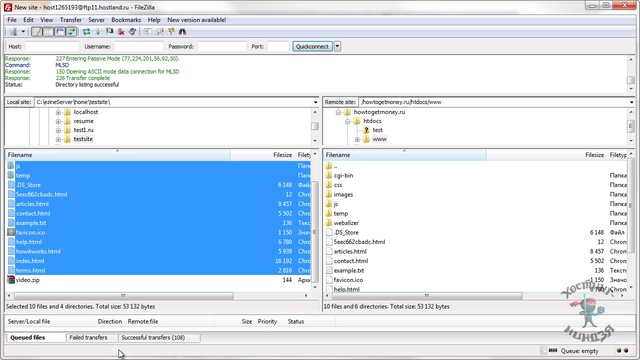
Task: Expand the www remote tree node
Action: coord(358,139)
